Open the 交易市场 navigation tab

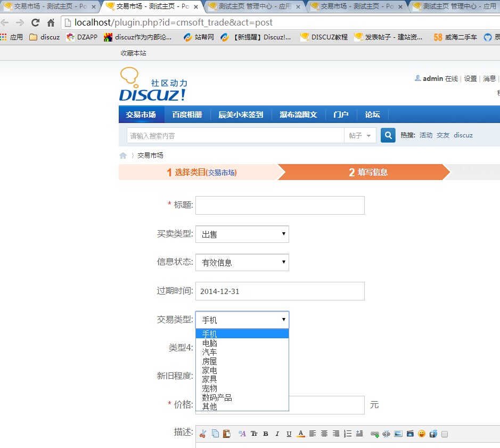point(141,115)
